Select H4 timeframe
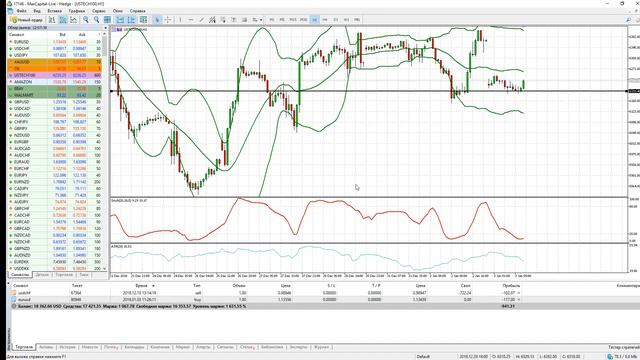Screen dimensions: 640x360 coord(325,20)
